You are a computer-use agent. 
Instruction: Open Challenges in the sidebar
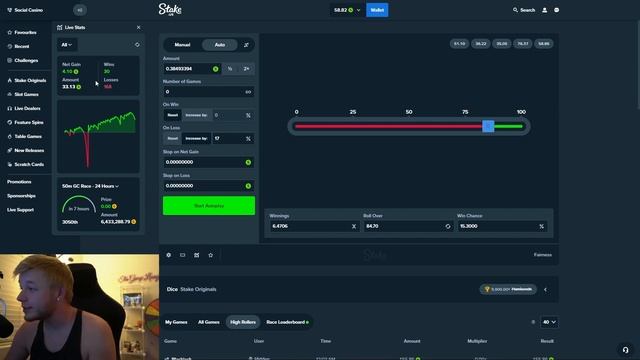pos(23,60)
